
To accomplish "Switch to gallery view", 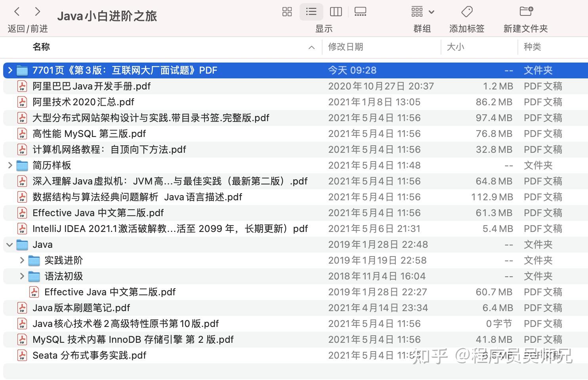I will [360, 12].
